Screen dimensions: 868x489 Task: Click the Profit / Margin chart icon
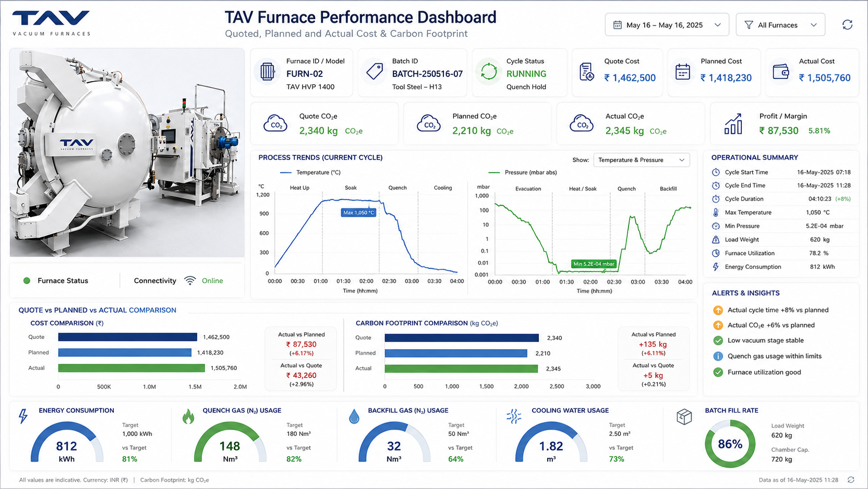coord(734,124)
